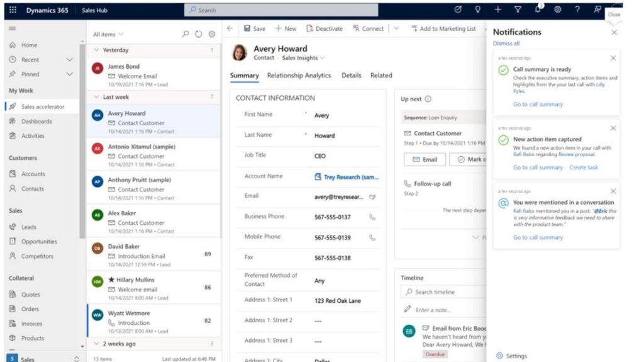Image resolution: width=644 pixels, height=362 pixels.
Task: Click the task flow assistant icon in top bar
Action: pyautogui.click(x=458, y=9)
